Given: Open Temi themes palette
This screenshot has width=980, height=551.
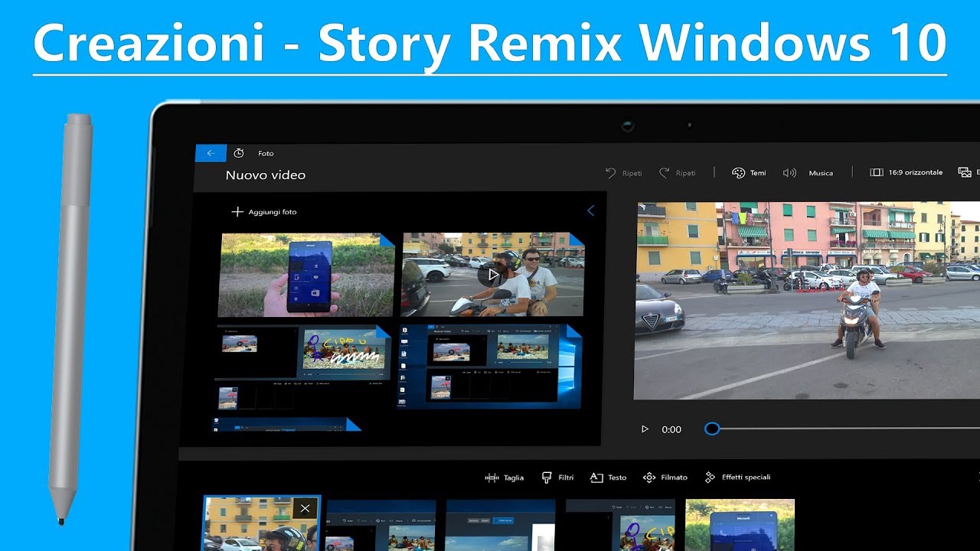Looking at the screenshot, I should 749,173.
